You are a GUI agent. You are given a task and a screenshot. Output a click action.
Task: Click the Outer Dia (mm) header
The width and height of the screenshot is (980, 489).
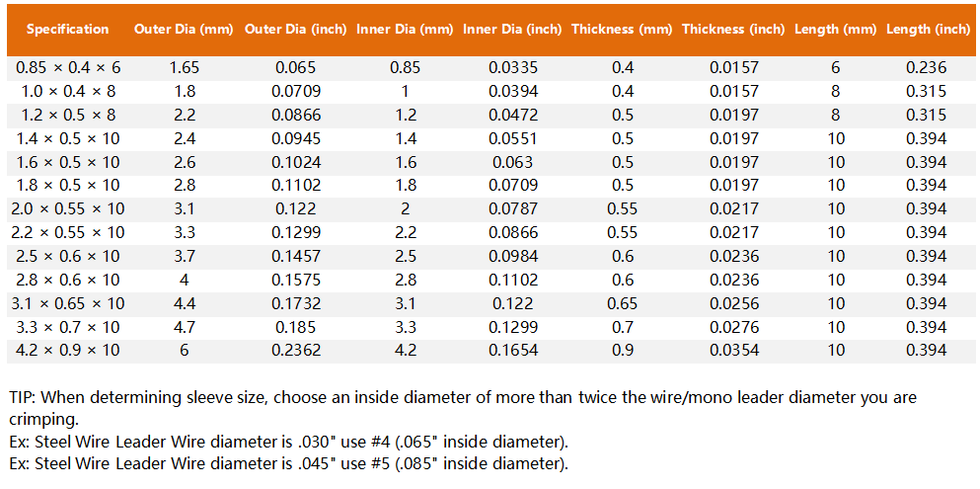(184, 30)
